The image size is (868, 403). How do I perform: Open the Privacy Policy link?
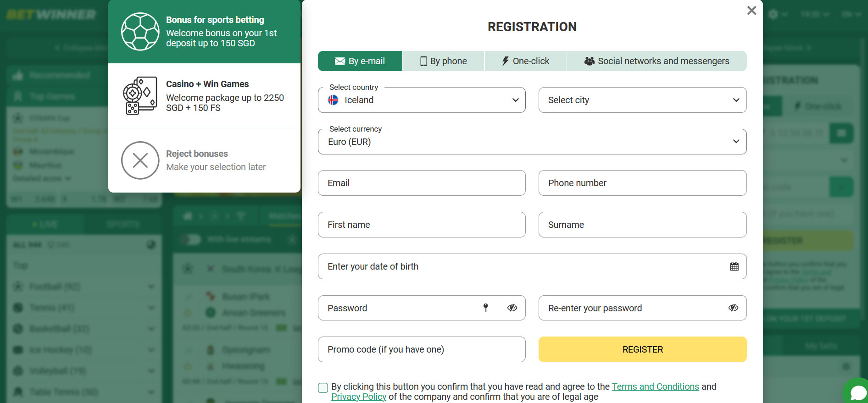[359, 397]
